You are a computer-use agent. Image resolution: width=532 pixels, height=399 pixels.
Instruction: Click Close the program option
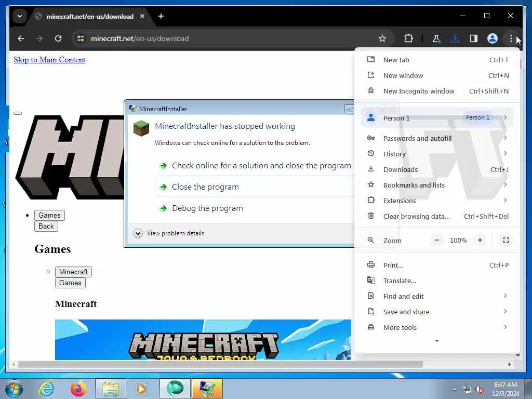255,187
